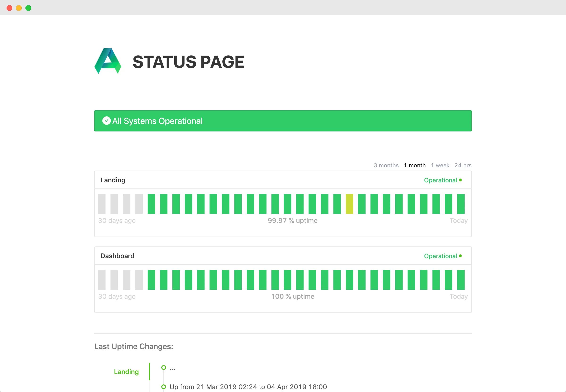Viewport: 566px width, 392px height.
Task: Click the first gray bar in the Dashboard chart
Action: coord(102,280)
